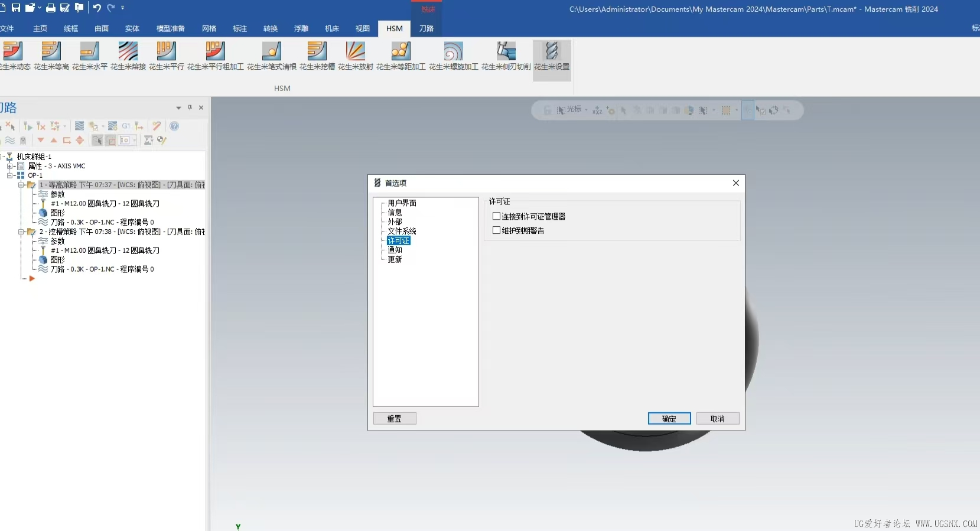
Task: Open the 线框 ribbon tab
Action: click(x=71, y=28)
